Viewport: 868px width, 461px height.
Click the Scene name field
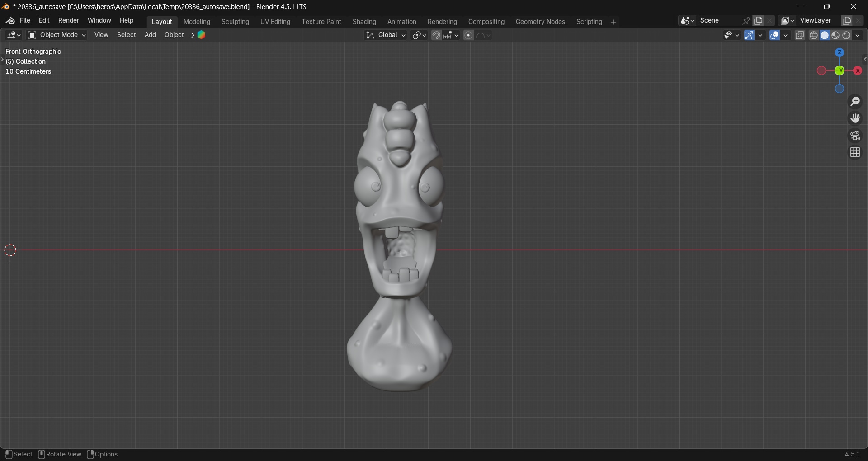tap(719, 21)
